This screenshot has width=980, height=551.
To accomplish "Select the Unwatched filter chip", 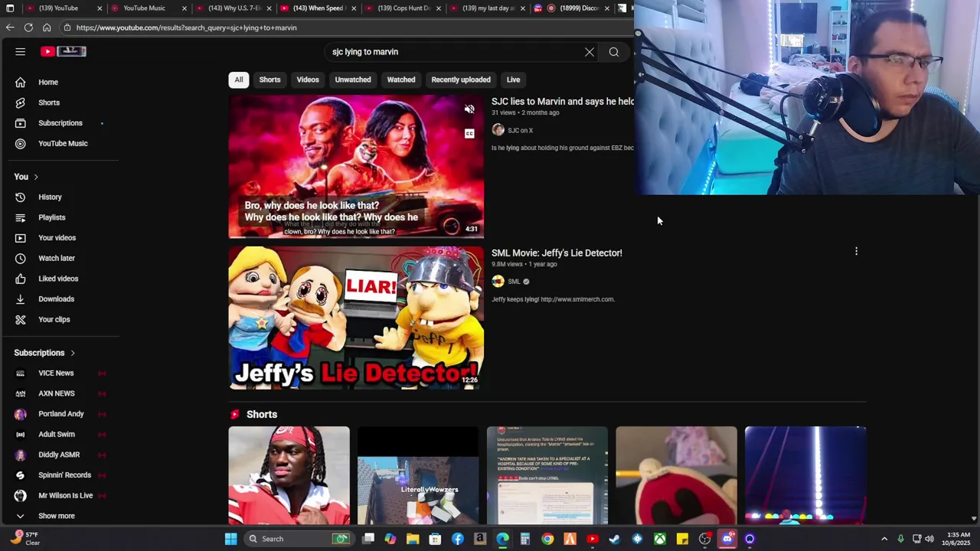I will 353,80.
